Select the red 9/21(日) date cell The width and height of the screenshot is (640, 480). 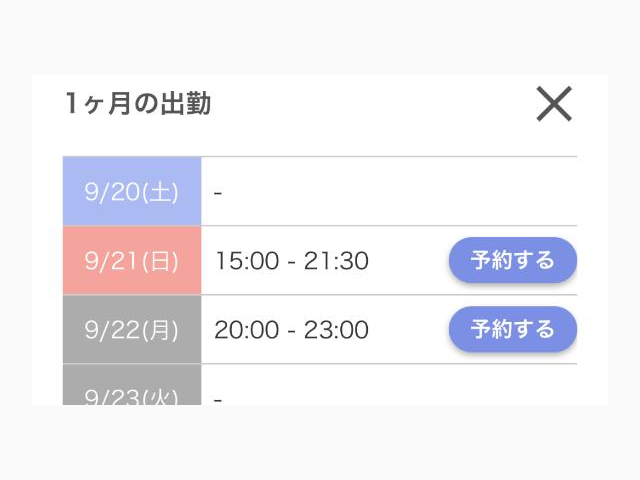132,260
